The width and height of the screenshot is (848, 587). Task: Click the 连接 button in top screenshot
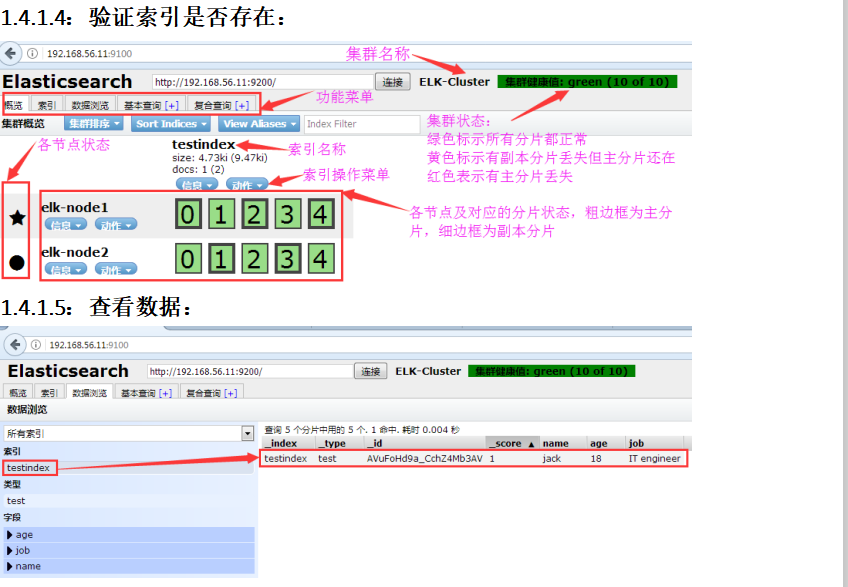393,82
